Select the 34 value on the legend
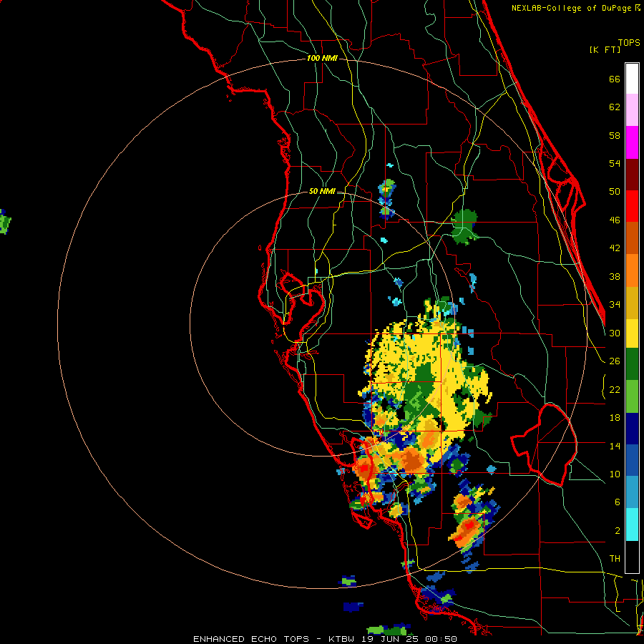Viewport: 644px width, 644px height. pyautogui.click(x=615, y=304)
